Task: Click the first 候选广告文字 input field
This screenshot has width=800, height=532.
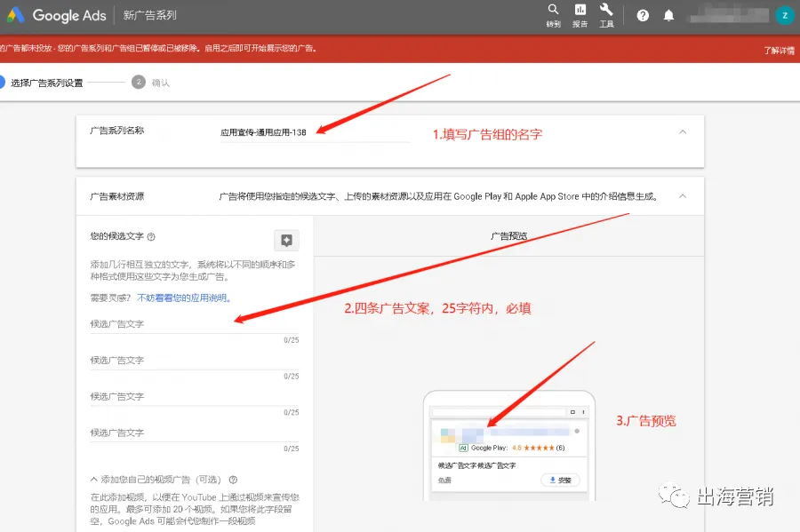Action: (x=195, y=324)
